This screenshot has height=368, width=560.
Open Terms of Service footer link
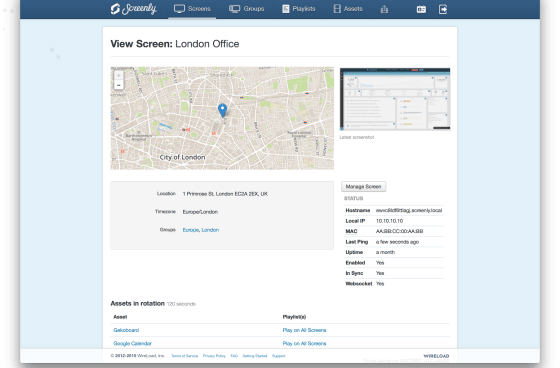pos(185,356)
